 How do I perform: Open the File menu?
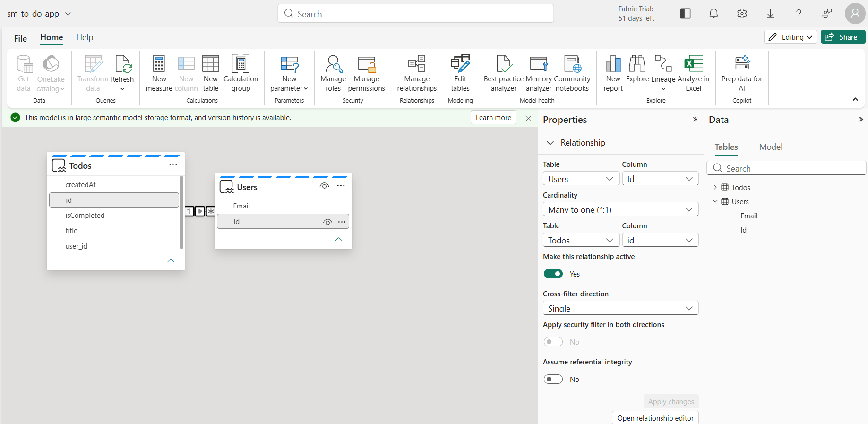tap(20, 38)
